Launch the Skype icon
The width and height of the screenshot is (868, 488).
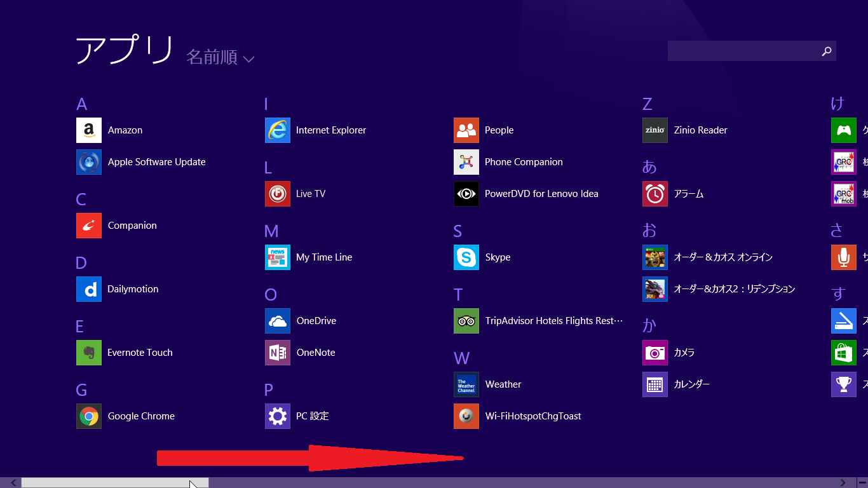point(466,257)
